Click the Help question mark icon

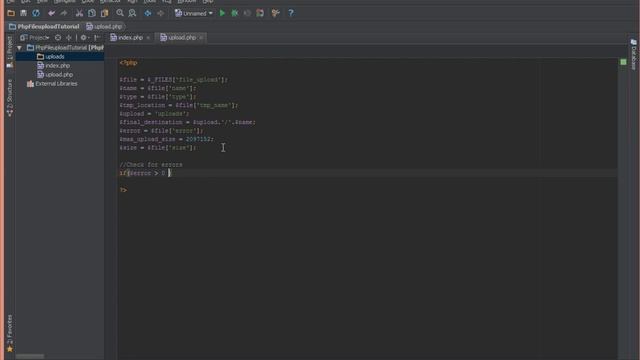click(291, 13)
